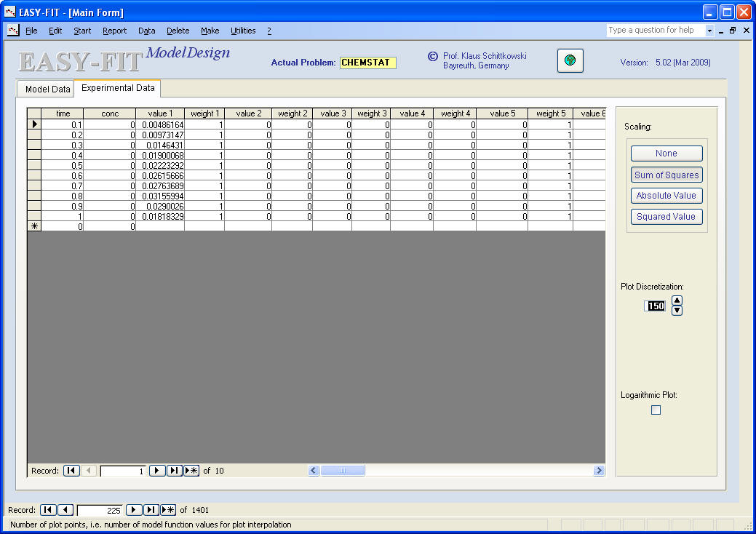Go to first record in data grid
This screenshot has height=534, width=756.
(71, 471)
